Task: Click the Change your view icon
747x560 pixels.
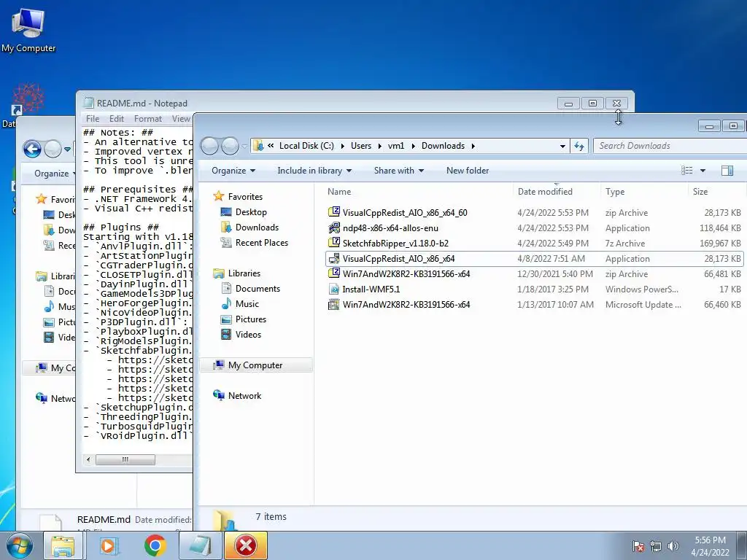Action: click(x=686, y=171)
